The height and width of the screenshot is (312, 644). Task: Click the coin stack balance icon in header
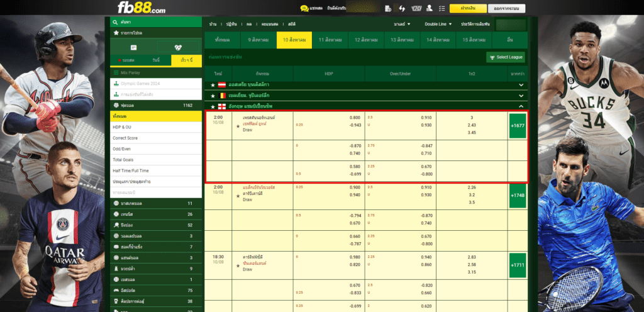tap(387, 8)
